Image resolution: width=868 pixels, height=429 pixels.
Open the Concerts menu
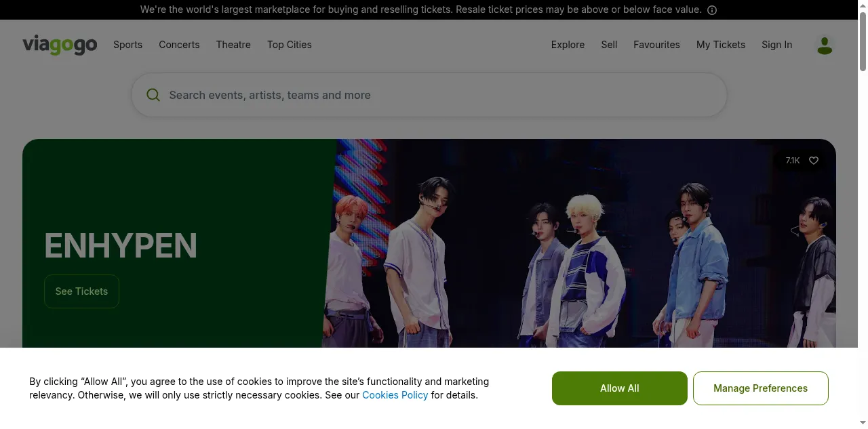pyautogui.click(x=179, y=45)
